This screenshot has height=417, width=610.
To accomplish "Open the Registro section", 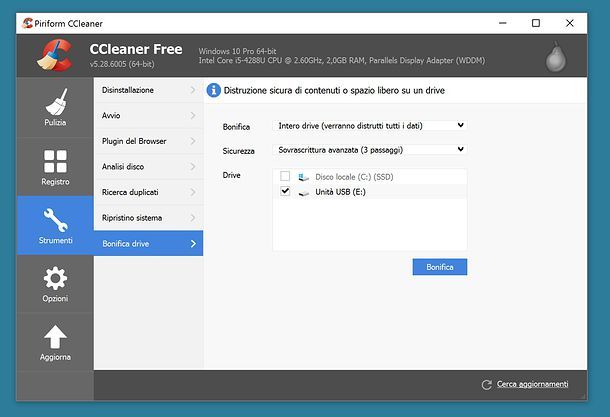I will (55, 167).
